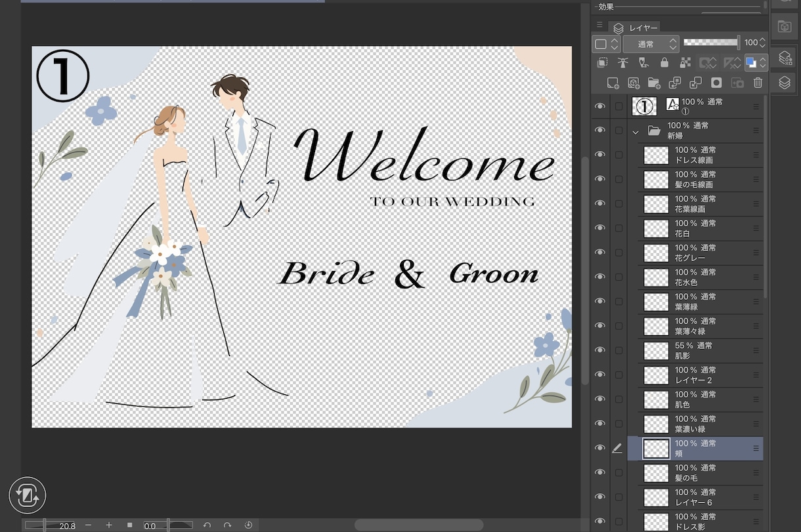Click the Lock Layer padlock icon

point(664,63)
